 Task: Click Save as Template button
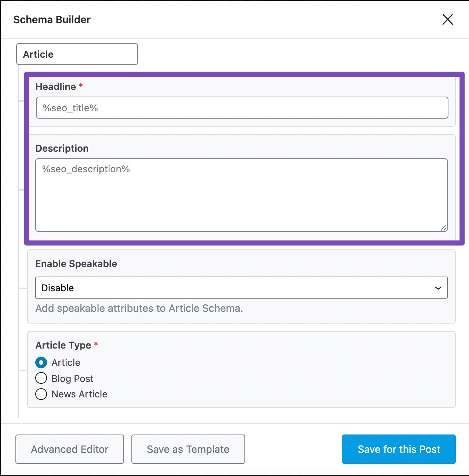tap(188, 449)
